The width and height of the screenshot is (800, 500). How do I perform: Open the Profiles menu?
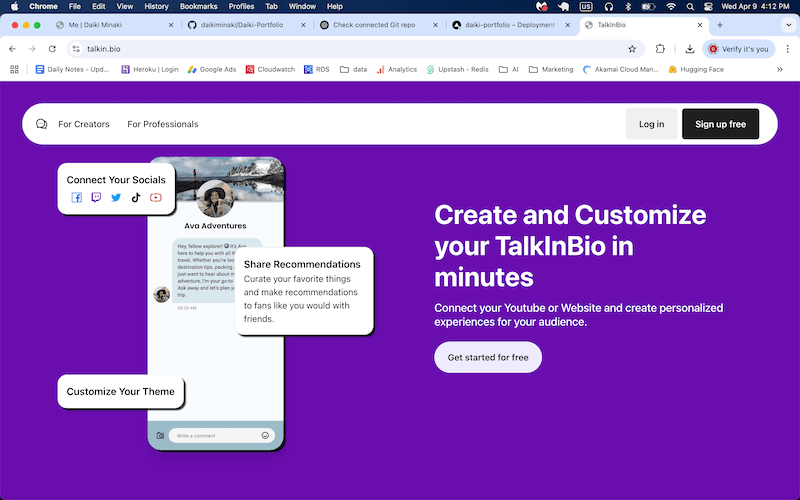click(241, 7)
